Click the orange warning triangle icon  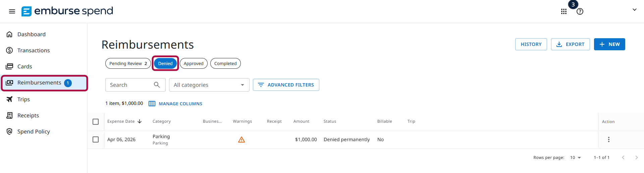click(241, 139)
